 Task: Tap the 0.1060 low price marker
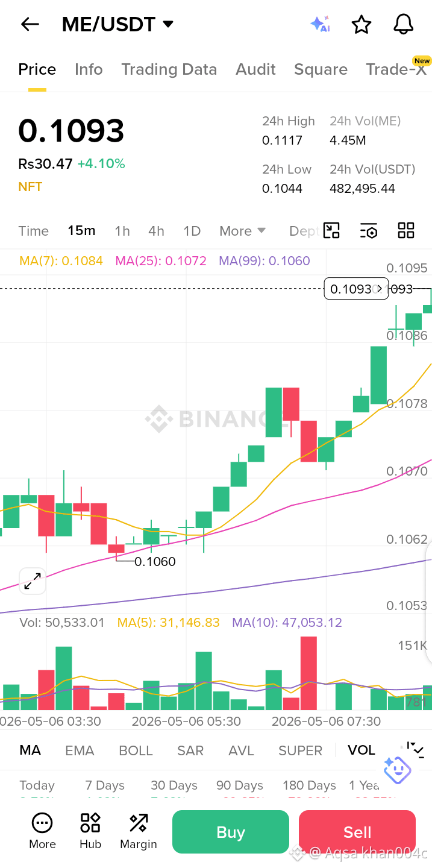[x=155, y=562]
